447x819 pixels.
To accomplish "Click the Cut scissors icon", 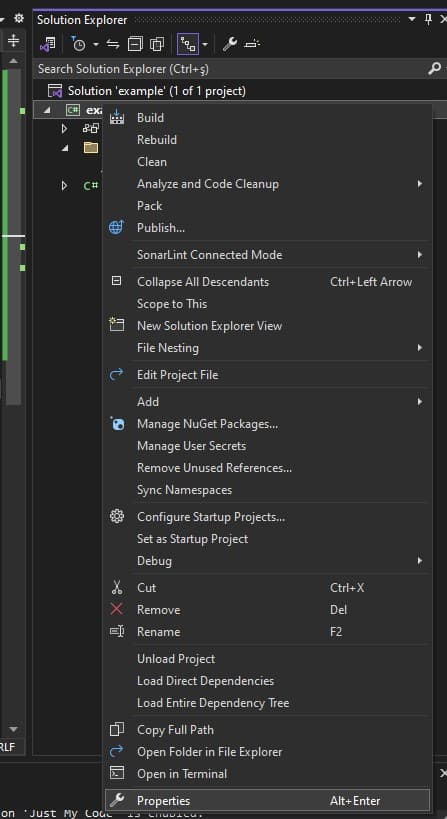I will 117,588.
